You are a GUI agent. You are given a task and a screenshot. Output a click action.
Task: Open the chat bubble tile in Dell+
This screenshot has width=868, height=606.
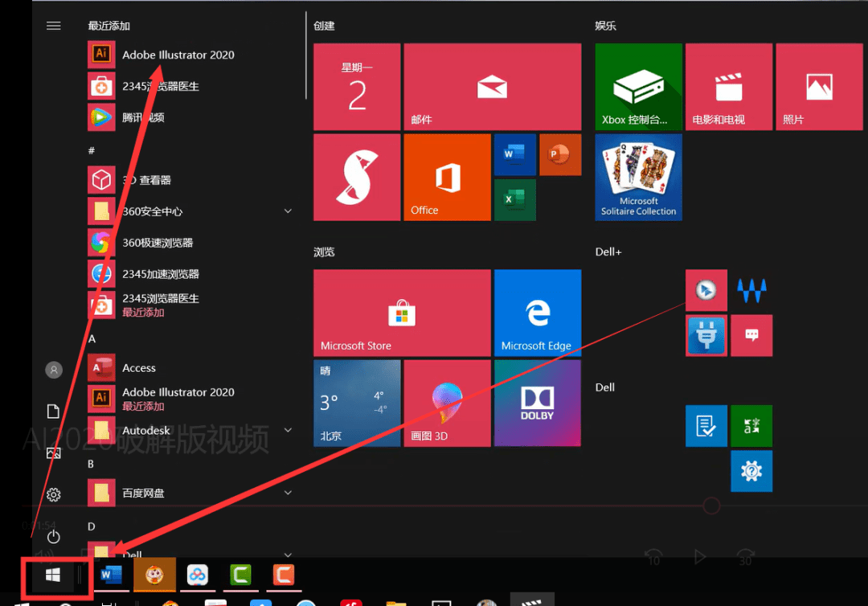tap(751, 335)
